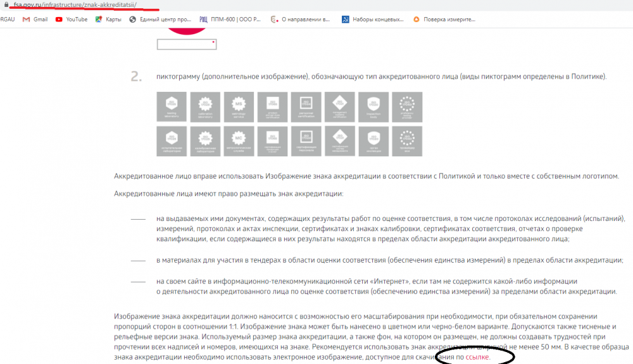
Task: Click the fsa.gov.ru page URL in the address bar
Action: coord(75,5)
